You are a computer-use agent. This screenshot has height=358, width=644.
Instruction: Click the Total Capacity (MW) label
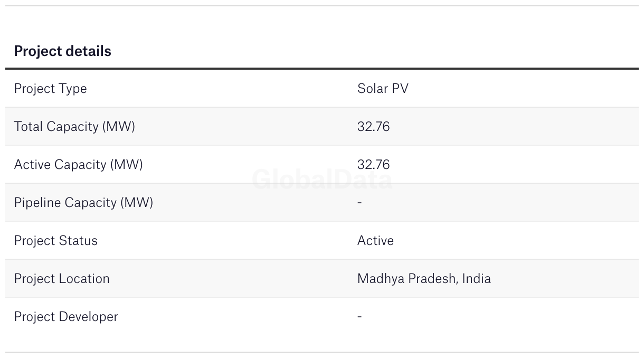74,127
